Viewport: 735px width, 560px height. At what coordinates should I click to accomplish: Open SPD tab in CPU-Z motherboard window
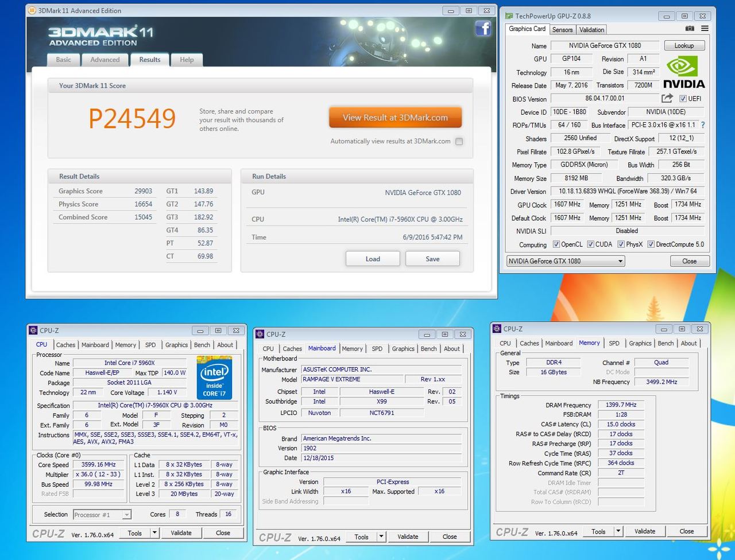tap(377, 349)
